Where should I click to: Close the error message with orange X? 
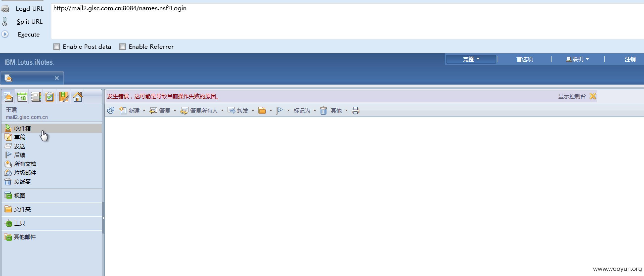[593, 96]
